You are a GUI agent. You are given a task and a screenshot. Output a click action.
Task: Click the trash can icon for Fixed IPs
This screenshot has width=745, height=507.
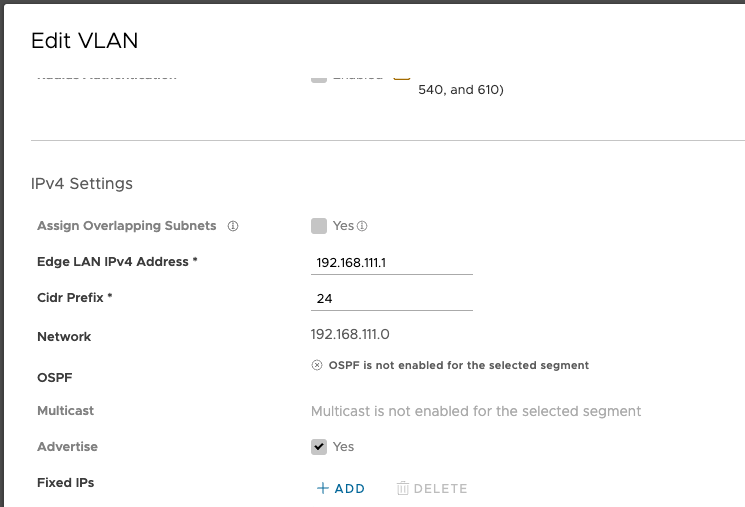402,488
